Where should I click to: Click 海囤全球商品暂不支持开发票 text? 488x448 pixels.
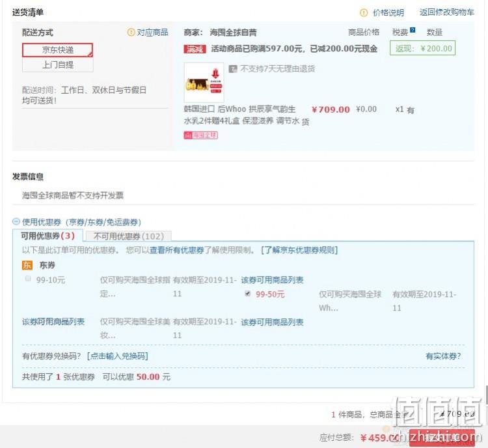(73, 195)
